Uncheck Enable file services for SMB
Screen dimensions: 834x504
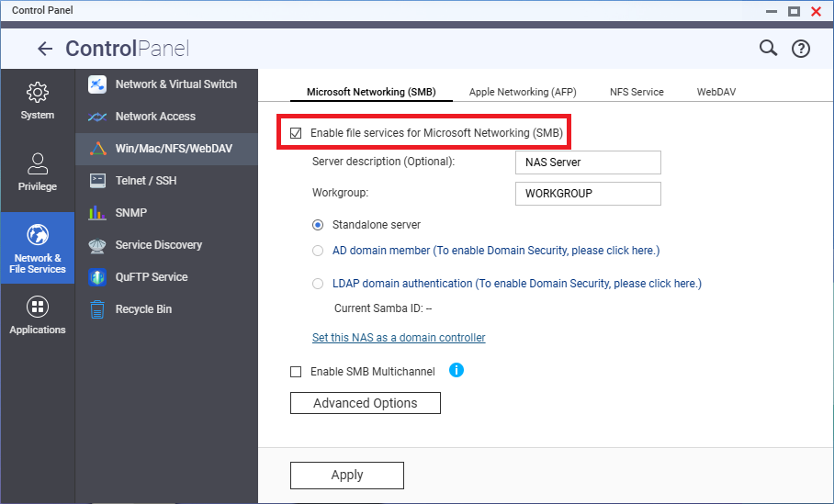[297, 133]
